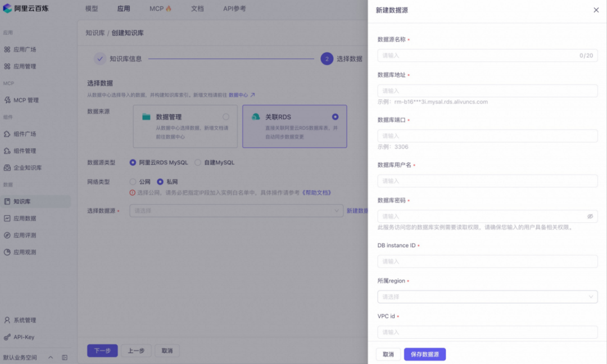Open the 模型 top menu
Viewport: 607px width, 364px height.
pyautogui.click(x=92, y=8)
